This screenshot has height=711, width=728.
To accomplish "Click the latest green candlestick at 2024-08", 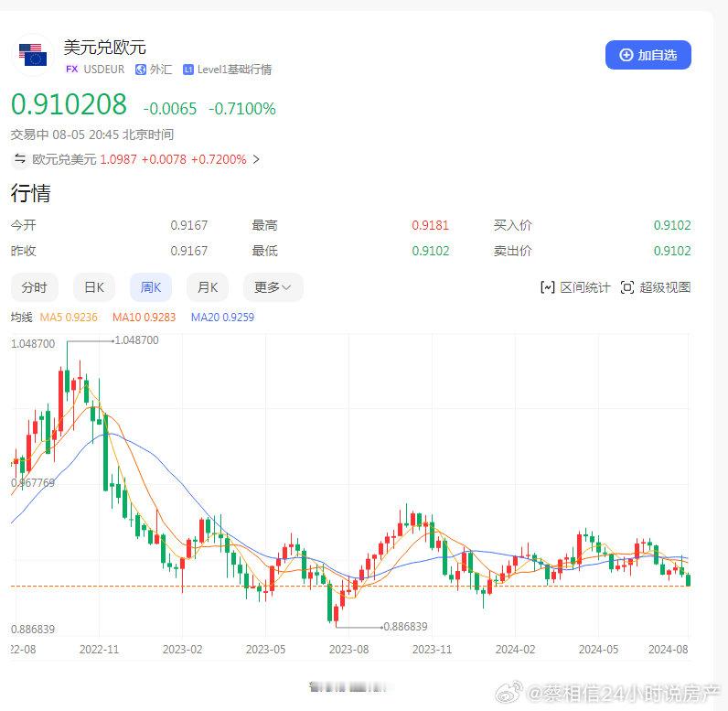I will (688, 579).
